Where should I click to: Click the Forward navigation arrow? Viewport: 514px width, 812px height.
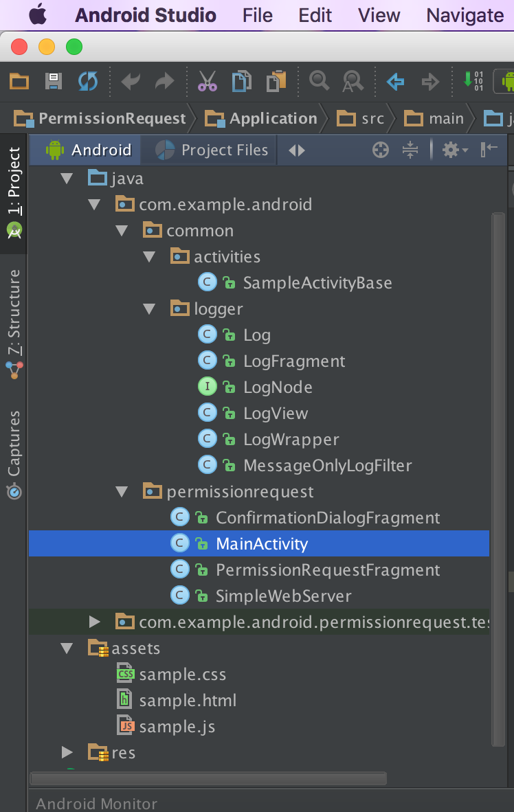point(430,81)
